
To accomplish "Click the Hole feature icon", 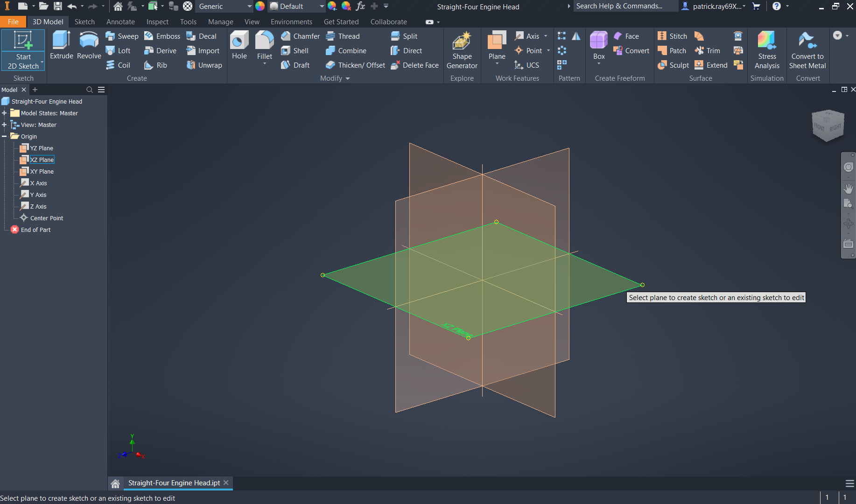I will [x=239, y=41].
